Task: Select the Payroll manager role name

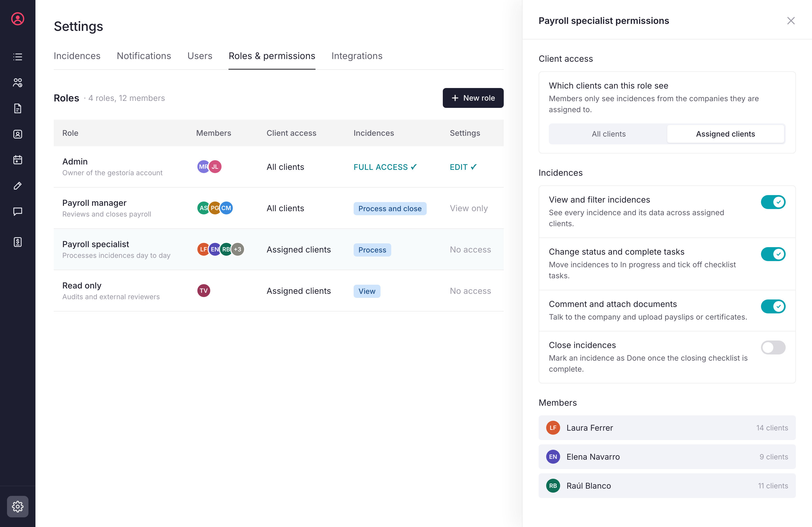Action: 95,203
